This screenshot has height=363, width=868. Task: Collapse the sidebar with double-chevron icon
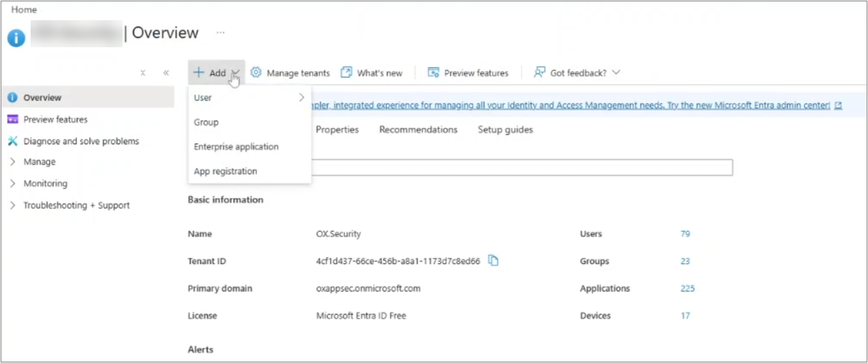pos(166,73)
